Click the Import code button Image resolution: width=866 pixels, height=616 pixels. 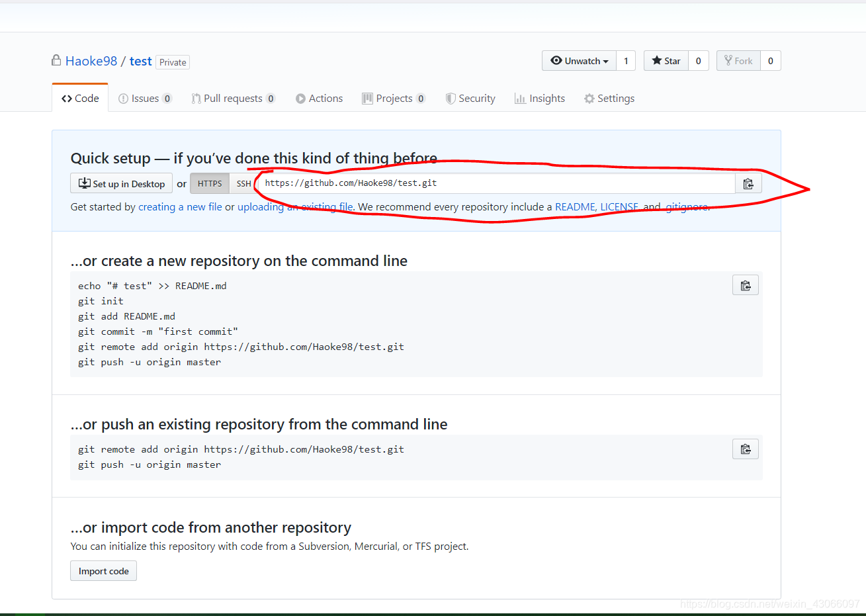(x=104, y=571)
